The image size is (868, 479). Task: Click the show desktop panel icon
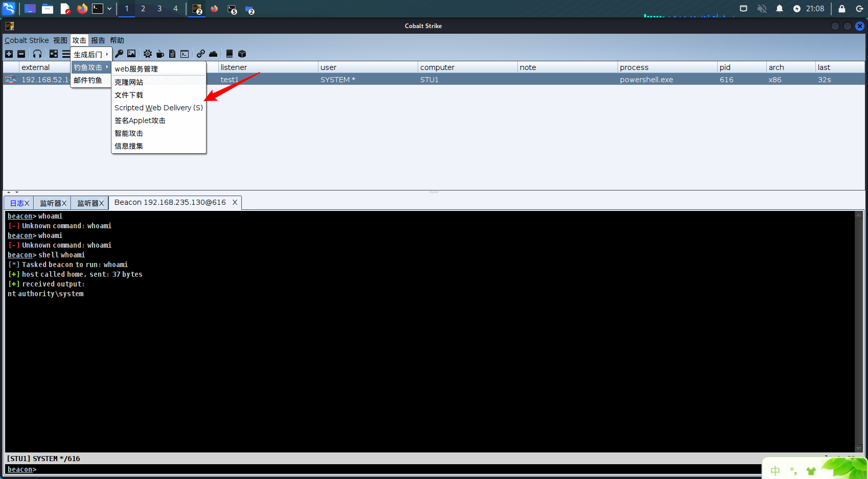(30, 9)
